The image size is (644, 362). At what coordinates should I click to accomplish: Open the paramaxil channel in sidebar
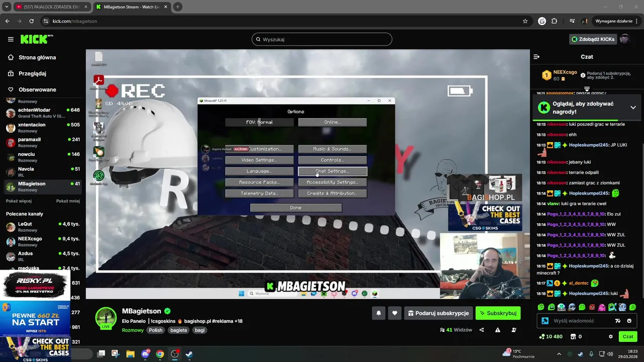[x=42, y=142]
